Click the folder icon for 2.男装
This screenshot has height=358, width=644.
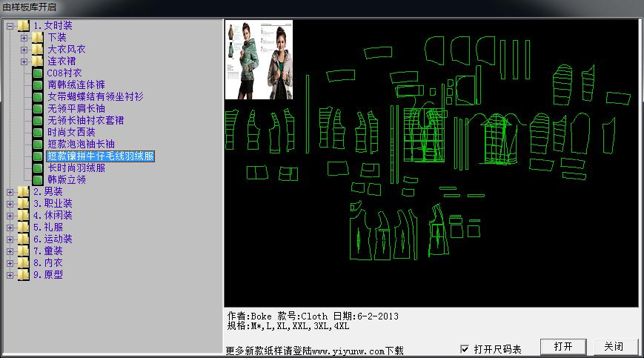[24, 192]
